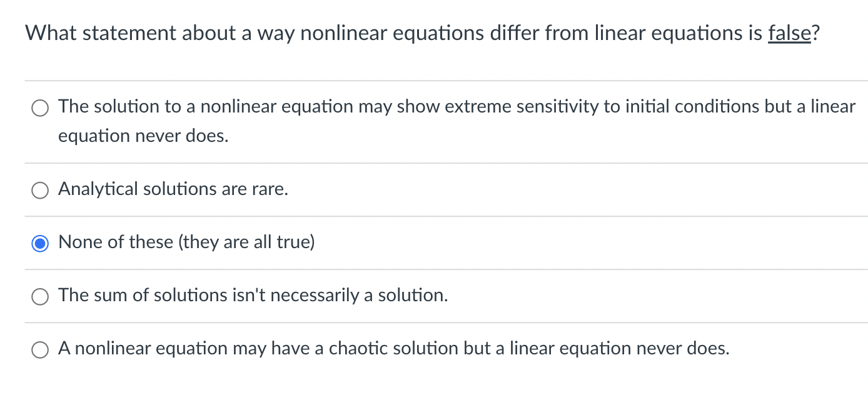The width and height of the screenshot is (868, 400).
Task: Click the statement 'The sum of solutions isn't necessarily a solution'
Action: [253, 295]
